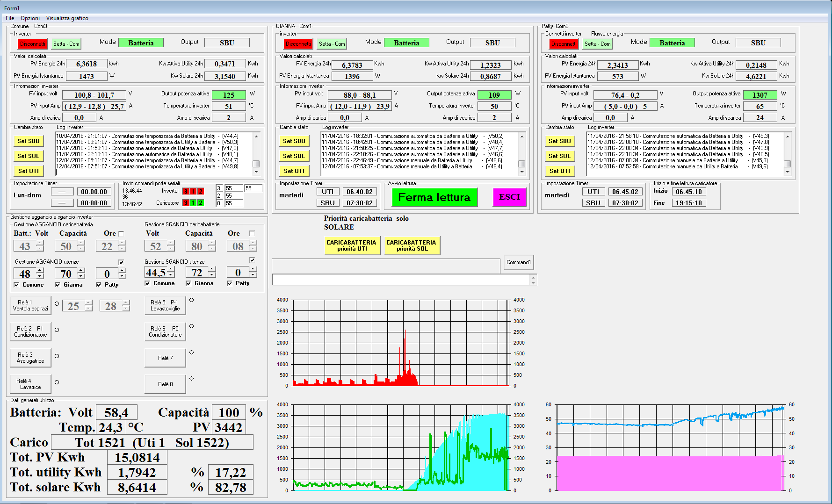Toggle Ore checkbox in AGGANCIO caricabatterie
832x504 pixels.
(121, 233)
